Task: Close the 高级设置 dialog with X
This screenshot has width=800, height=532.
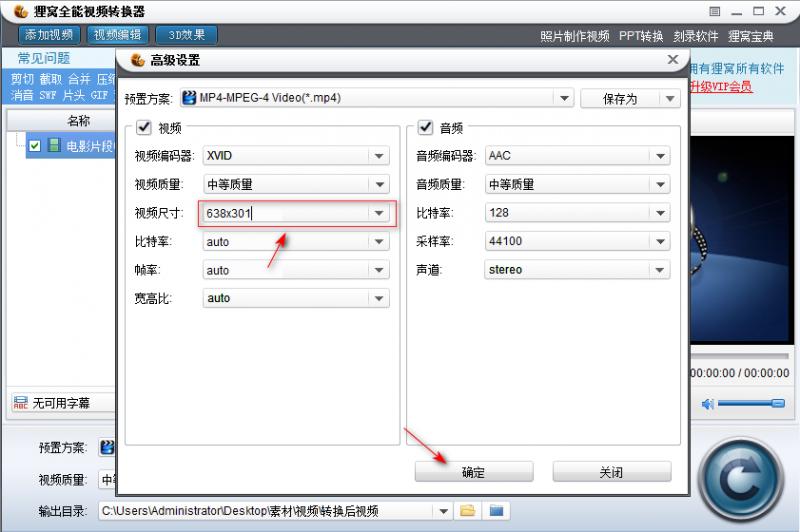Action: coord(673,60)
